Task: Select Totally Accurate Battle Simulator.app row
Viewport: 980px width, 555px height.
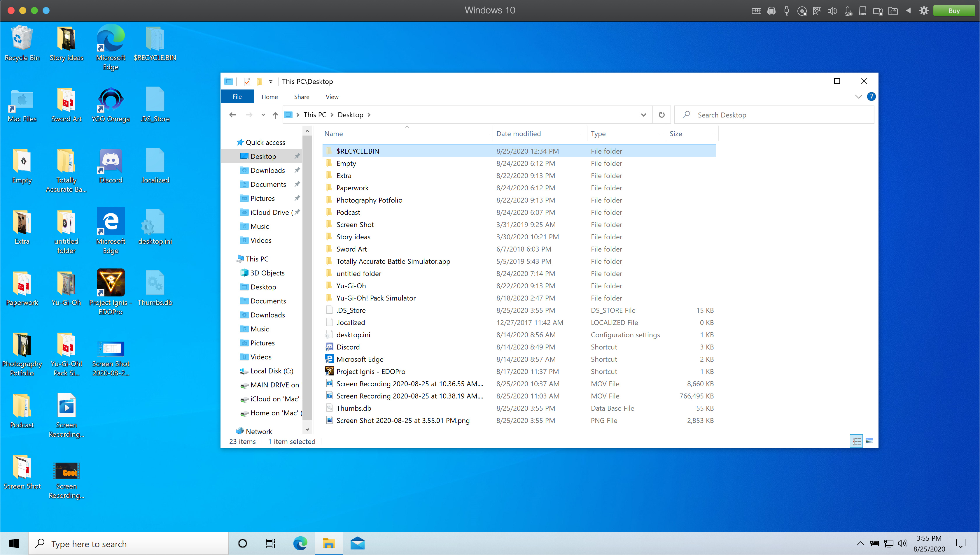Action: tap(519, 261)
